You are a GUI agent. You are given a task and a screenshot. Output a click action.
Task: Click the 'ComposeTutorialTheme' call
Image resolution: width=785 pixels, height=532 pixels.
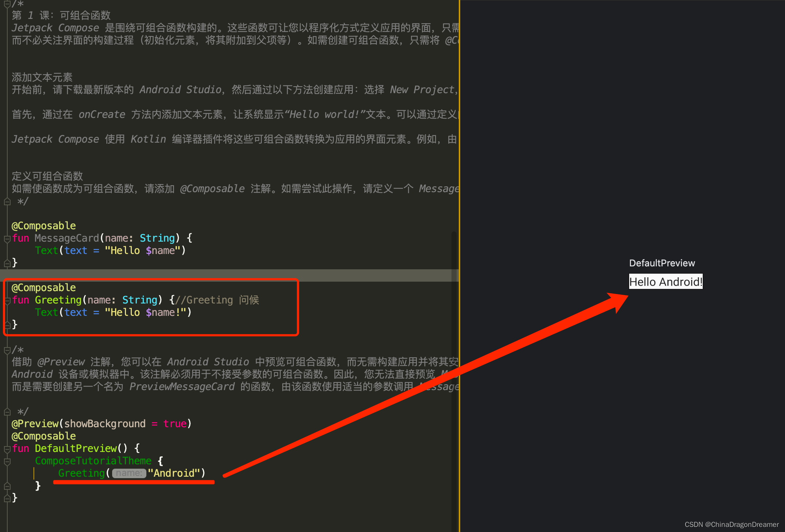93,461
